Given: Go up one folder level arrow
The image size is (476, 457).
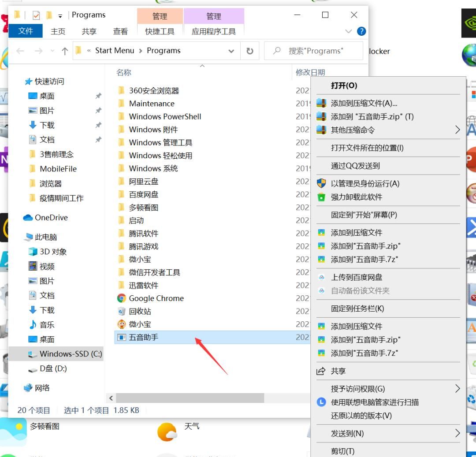Looking at the screenshot, I should coord(65,51).
